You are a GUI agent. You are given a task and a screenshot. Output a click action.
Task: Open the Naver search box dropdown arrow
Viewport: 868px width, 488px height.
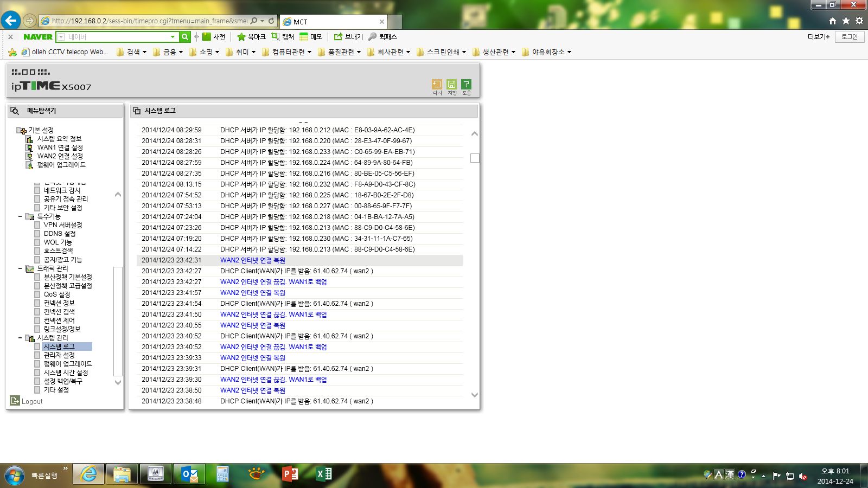tap(173, 37)
